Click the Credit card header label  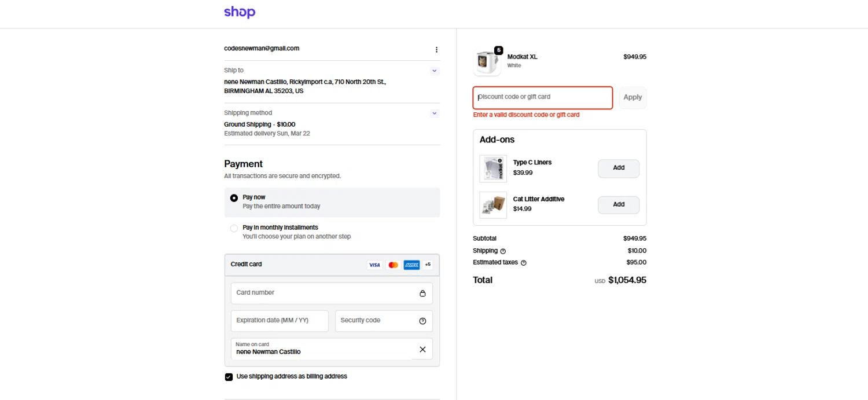[246, 265]
